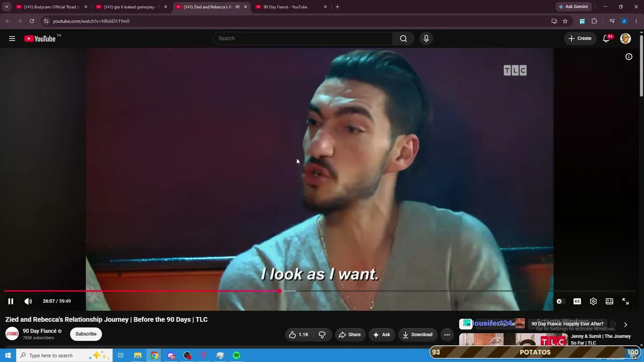644x362 pixels.
Task: Reload the current page
Action: 32,21
